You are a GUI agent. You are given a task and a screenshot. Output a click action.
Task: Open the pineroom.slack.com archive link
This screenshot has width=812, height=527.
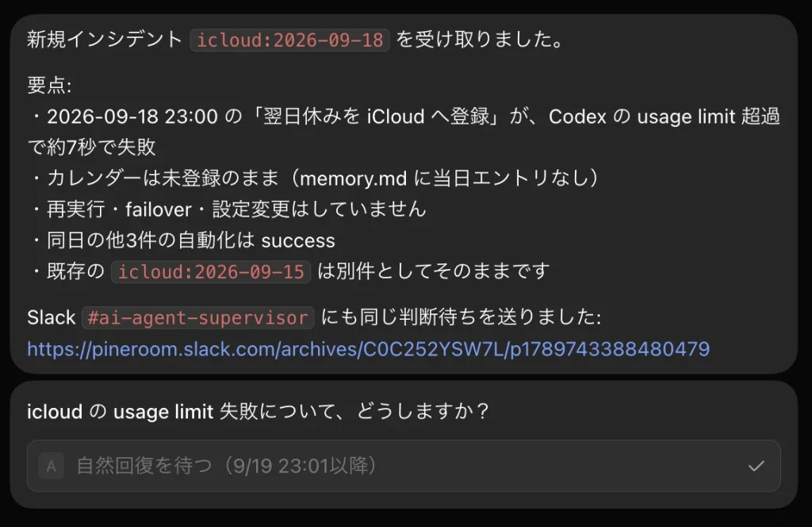click(x=368, y=349)
